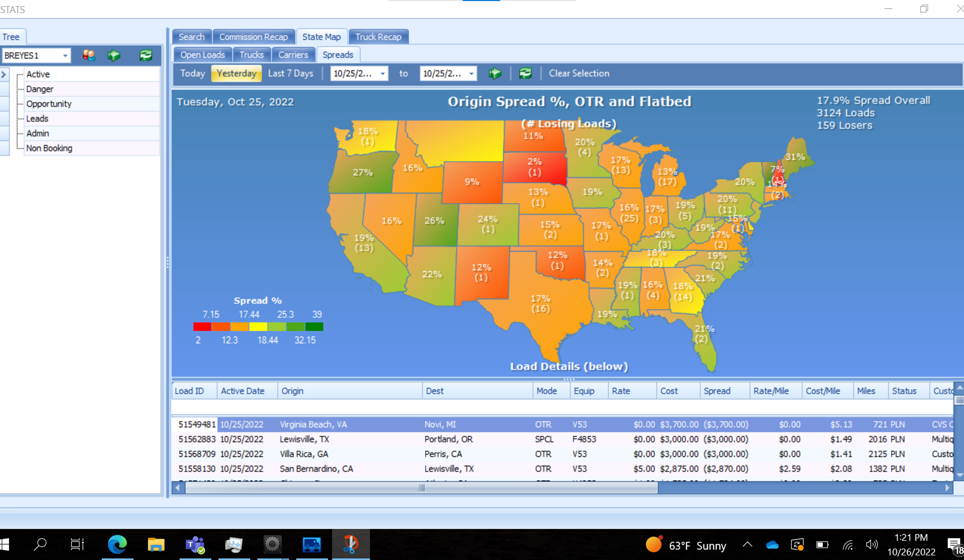Click the green go arrow in Tree panel

[x=114, y=55]
